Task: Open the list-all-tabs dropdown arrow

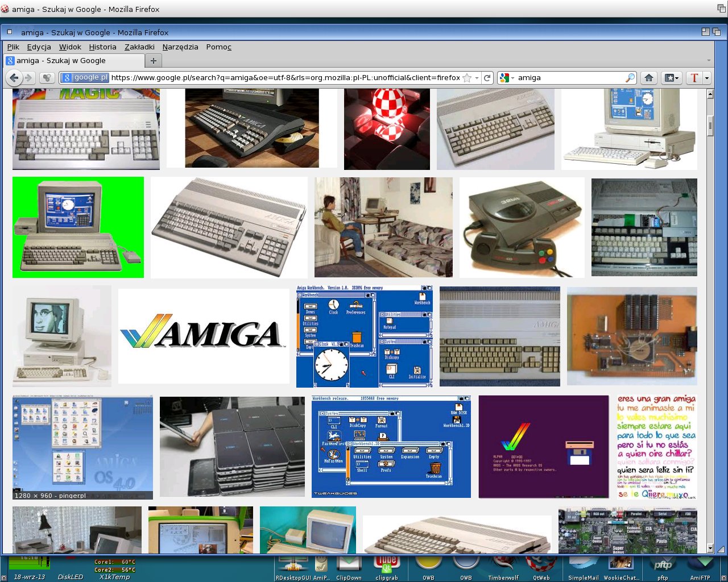Action: click(x=709, y=60)
